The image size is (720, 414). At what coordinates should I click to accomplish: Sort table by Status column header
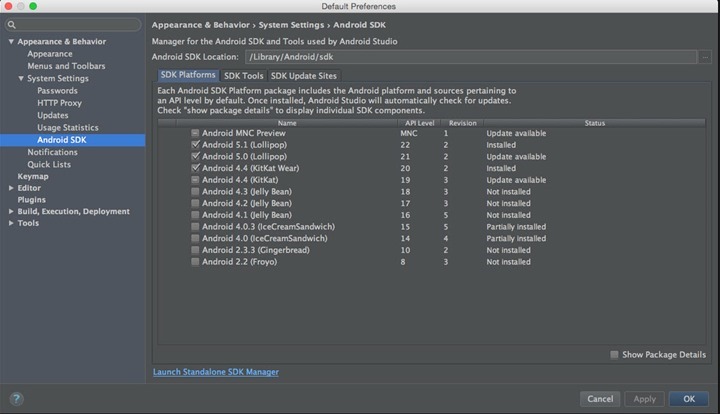coord(595,123)
